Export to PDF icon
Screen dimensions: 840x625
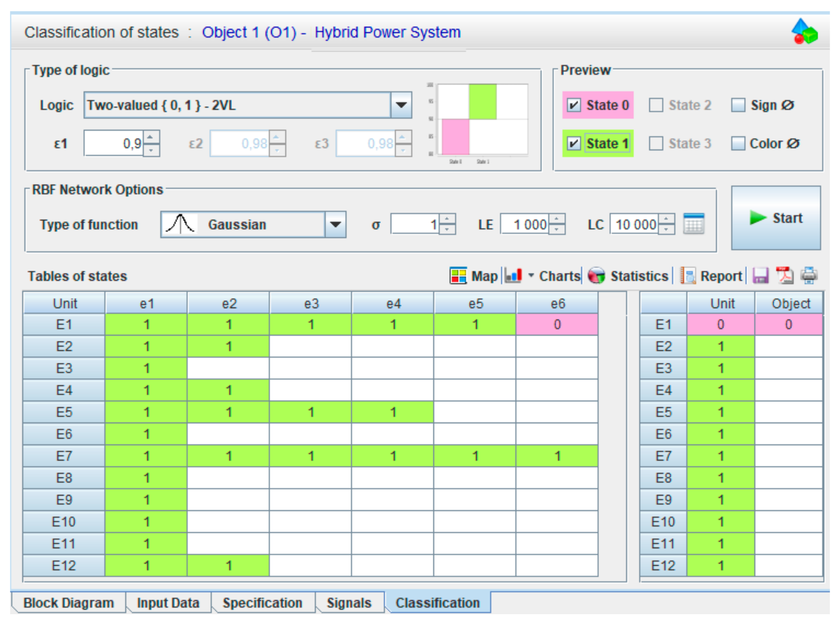785,275
